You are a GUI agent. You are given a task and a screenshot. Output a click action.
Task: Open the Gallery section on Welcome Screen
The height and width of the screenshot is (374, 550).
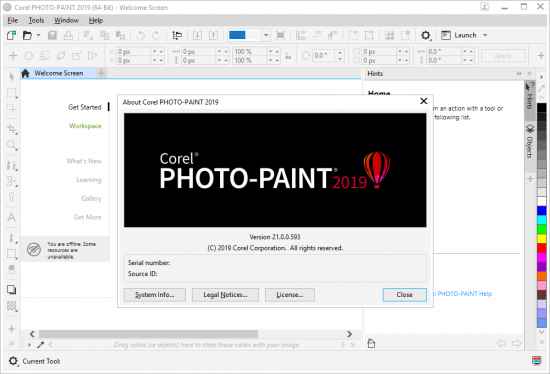tap(91, 198)
